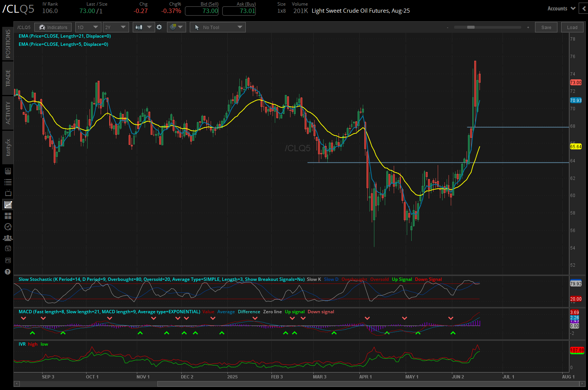
Task: Click the Light Sweet Crude Oil Futures title
Action: click(x=361, y=11)
